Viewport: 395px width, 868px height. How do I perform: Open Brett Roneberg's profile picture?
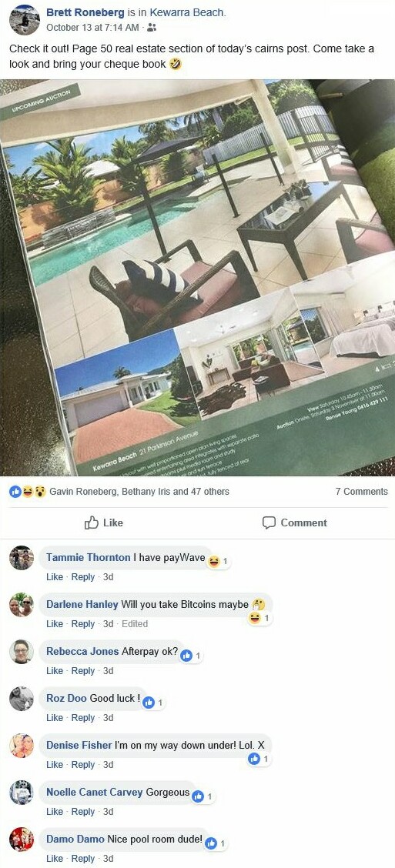25,19
